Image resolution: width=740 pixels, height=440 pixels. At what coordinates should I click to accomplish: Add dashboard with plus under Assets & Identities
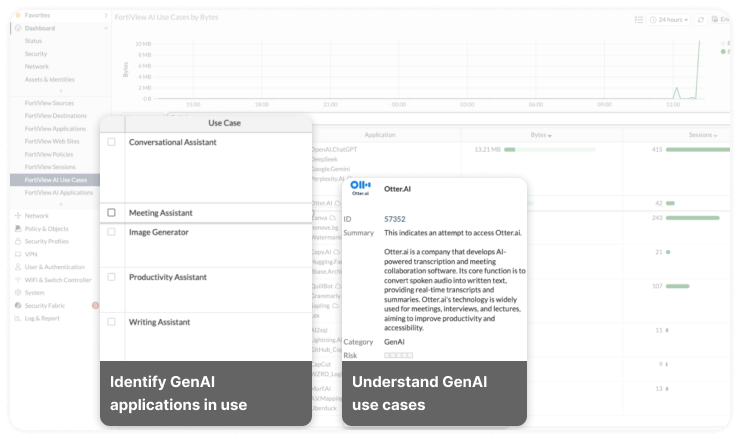click(61, 91)
